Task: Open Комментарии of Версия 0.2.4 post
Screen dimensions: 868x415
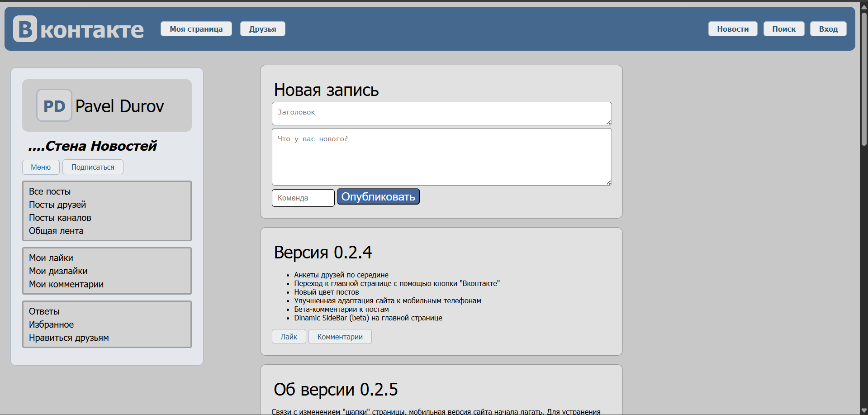Action: pos(340,337)
